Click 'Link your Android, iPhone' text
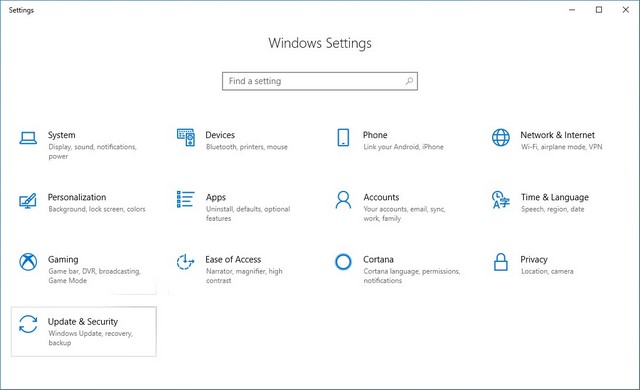Viewport: 640px width, 390px height. pos(403,147)
